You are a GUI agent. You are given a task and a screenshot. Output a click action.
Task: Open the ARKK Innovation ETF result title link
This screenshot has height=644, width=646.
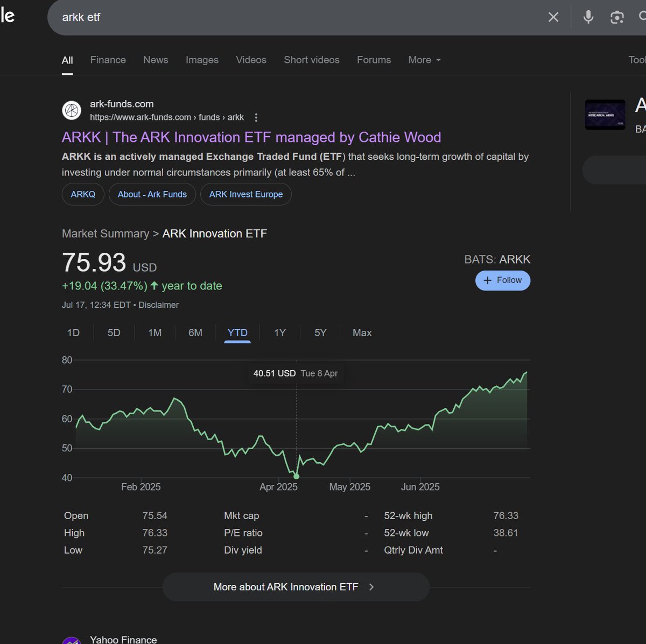point(251,137)
